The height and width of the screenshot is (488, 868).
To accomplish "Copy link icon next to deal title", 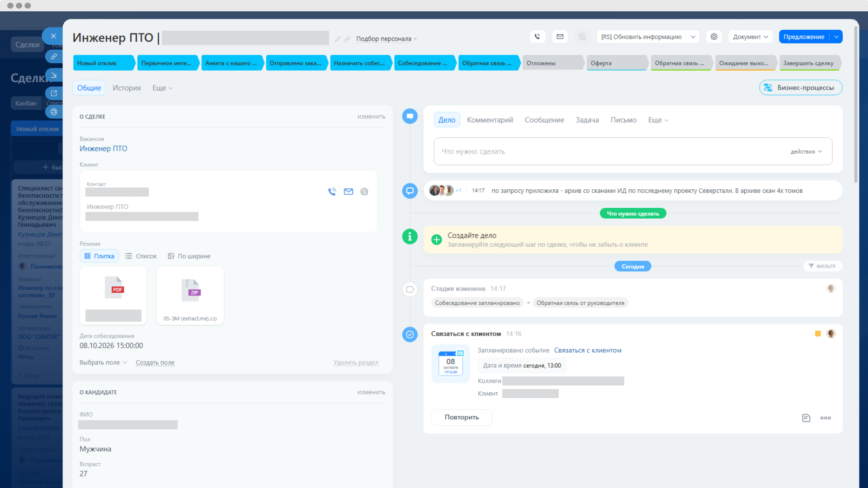I will coord(347,39).
